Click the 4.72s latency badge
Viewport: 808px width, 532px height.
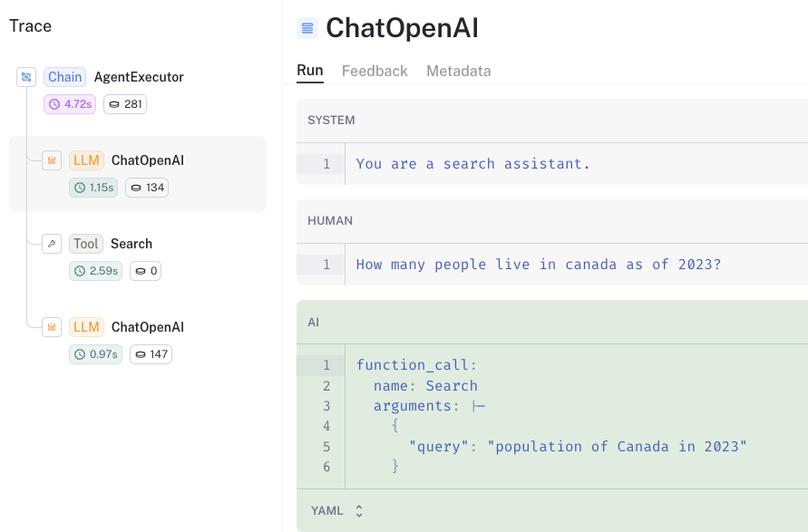point(70,104)
